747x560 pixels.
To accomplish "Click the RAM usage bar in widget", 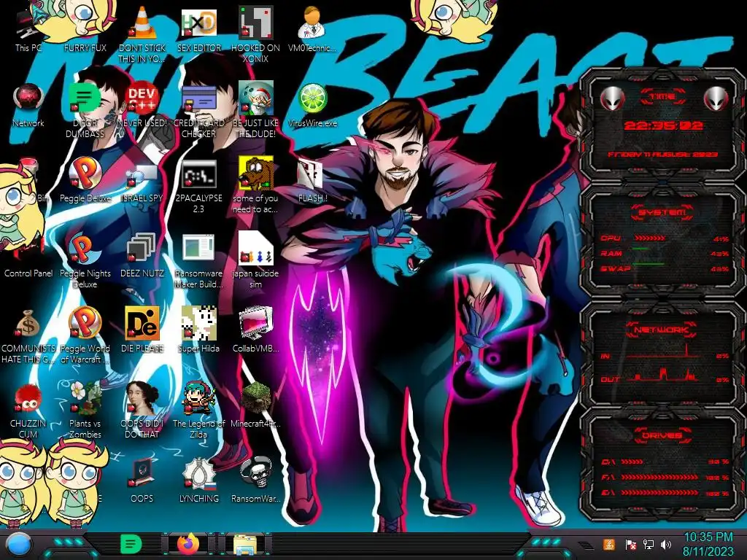I will 640,249.
